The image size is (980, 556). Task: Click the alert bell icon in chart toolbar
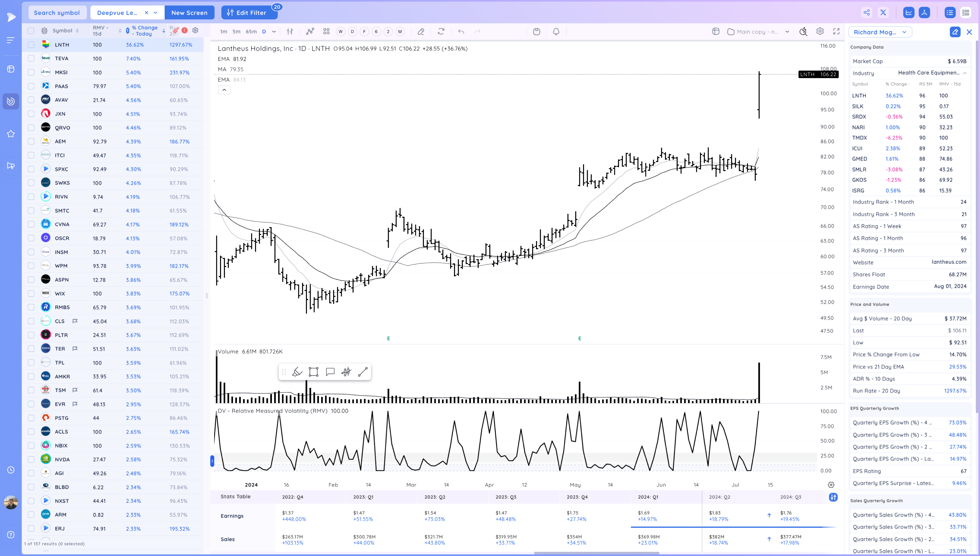pyautogui.click(x=556, y=32)
